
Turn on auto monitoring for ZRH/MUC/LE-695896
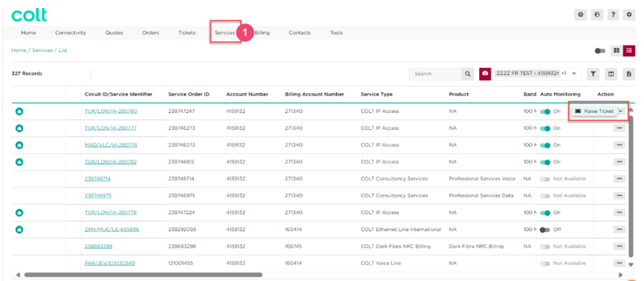(x=545, y=230)
